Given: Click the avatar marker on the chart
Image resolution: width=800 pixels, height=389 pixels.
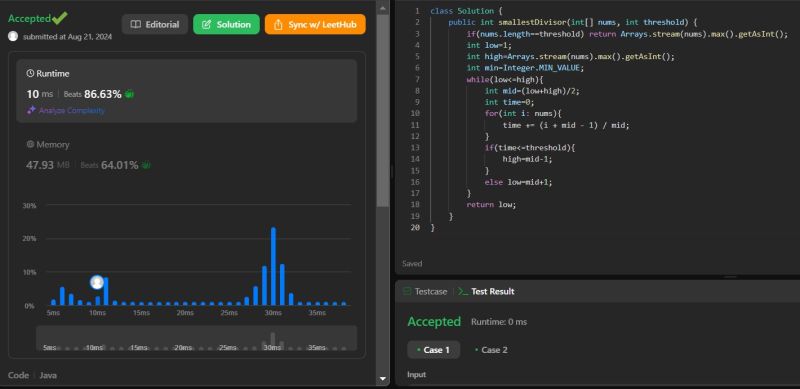Looking at the screenshot, I should pos(97,282).
